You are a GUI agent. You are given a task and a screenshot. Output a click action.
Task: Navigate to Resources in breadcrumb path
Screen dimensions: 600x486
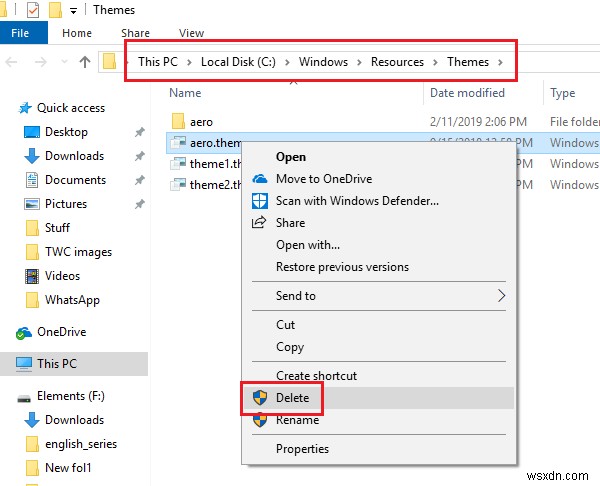397,62
